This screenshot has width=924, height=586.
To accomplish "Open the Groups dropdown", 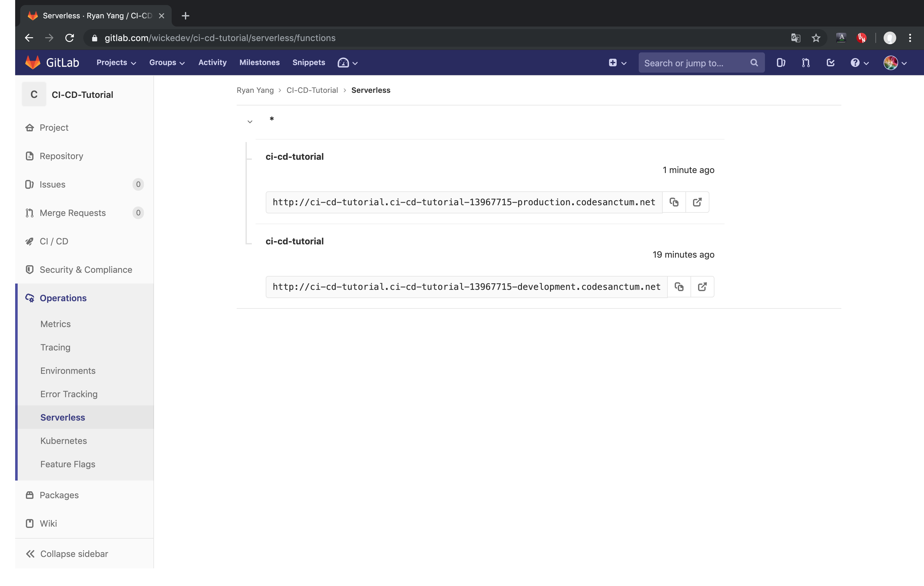I will click(x=167, y=63).
